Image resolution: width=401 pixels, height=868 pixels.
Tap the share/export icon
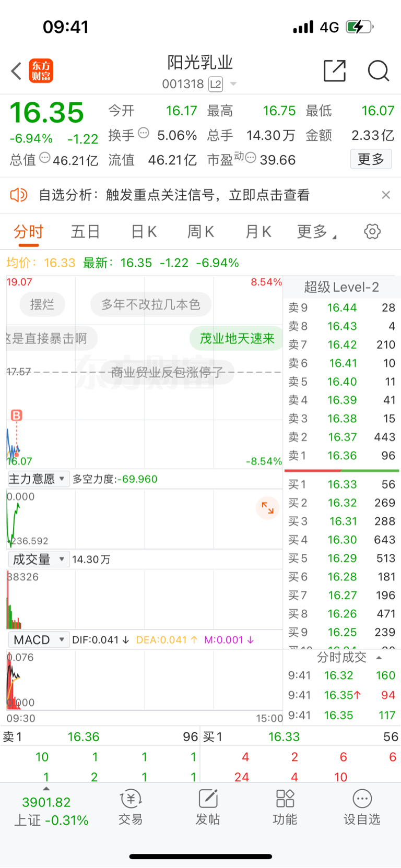click(335, 70)
